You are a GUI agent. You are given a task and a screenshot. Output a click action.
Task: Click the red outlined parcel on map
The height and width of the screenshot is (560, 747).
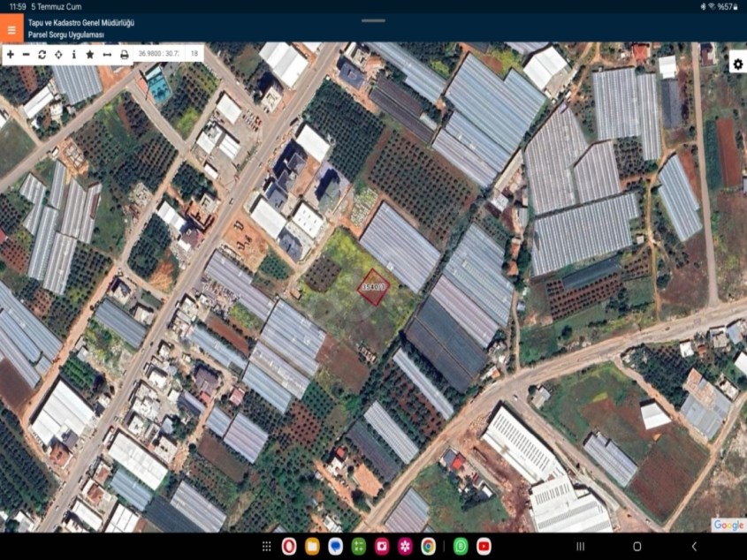coord(374,287)
